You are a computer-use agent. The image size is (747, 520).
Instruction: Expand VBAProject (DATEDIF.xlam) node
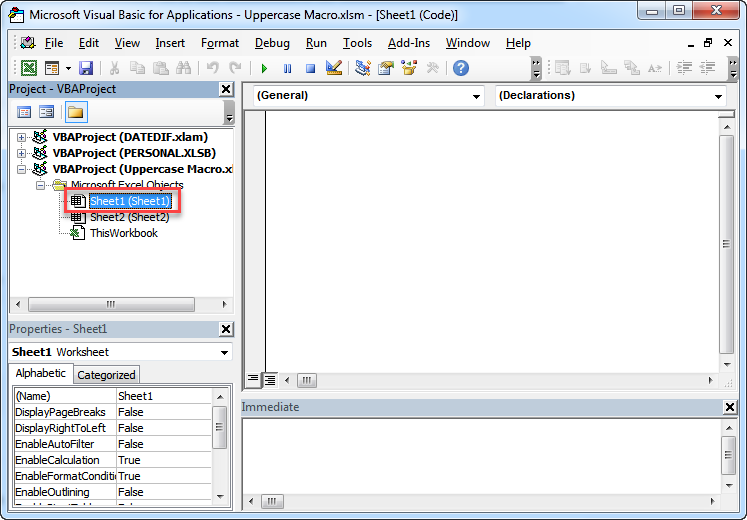click(21, 137)
